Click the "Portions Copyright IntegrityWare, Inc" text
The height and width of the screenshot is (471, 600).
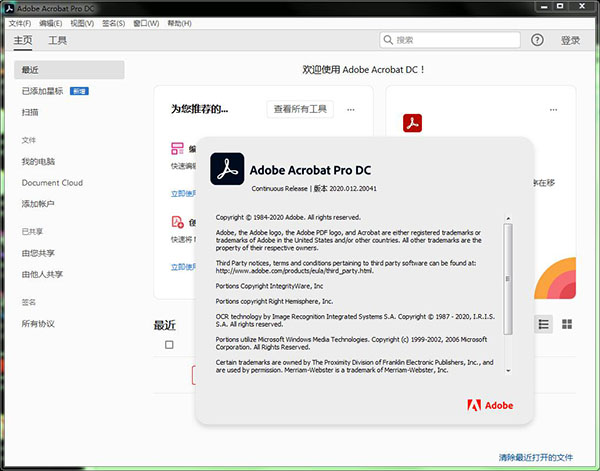tap(269, 286)
